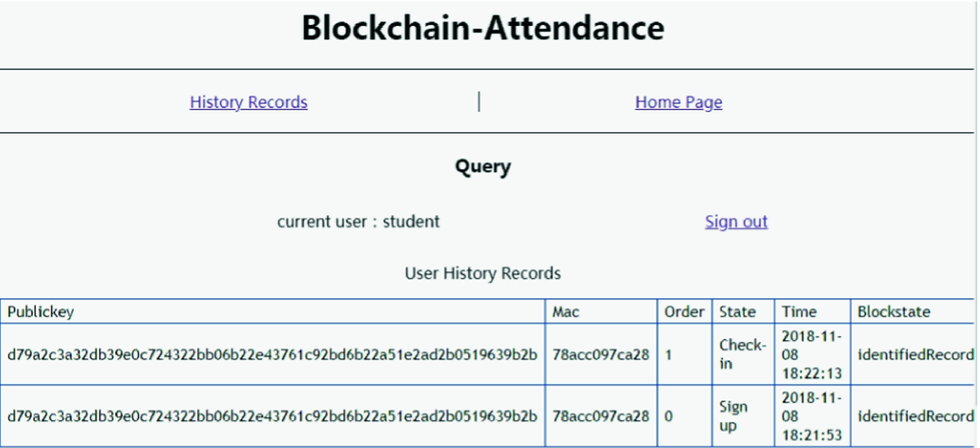Select the Sign up state cell

click(x=743, y=416)
